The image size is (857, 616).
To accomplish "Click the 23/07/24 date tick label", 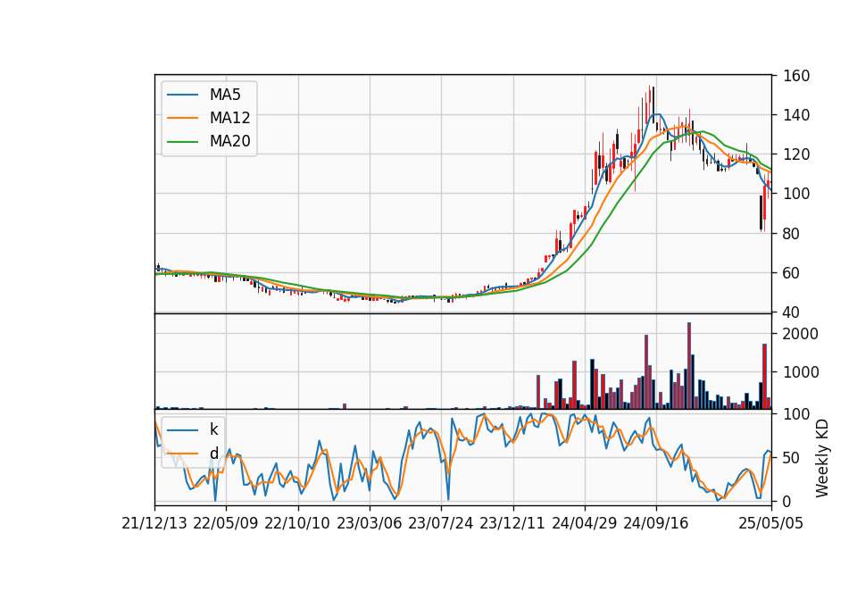I will [x=440, y=523].
